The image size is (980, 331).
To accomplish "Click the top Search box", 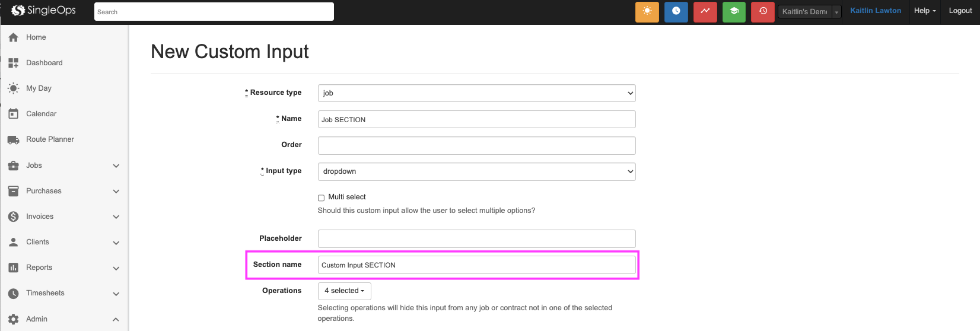I will 214,12.
